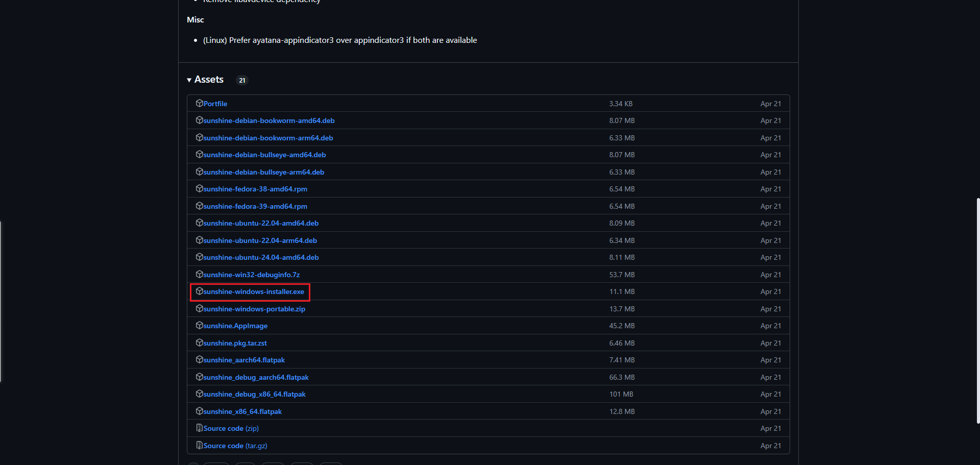The image size is (980, 465).
Task: Click the 11.1 MB size of installer.exe
Action: pyautogui.click(x=622, y=291)
